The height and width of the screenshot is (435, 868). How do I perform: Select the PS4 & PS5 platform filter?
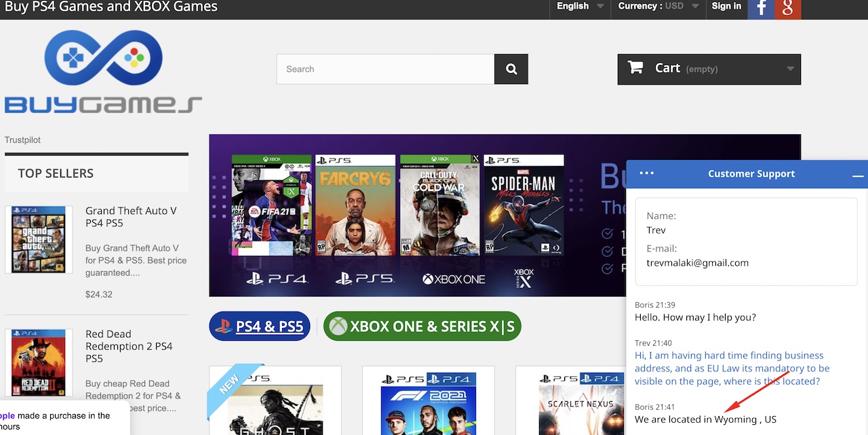[260, 326]
